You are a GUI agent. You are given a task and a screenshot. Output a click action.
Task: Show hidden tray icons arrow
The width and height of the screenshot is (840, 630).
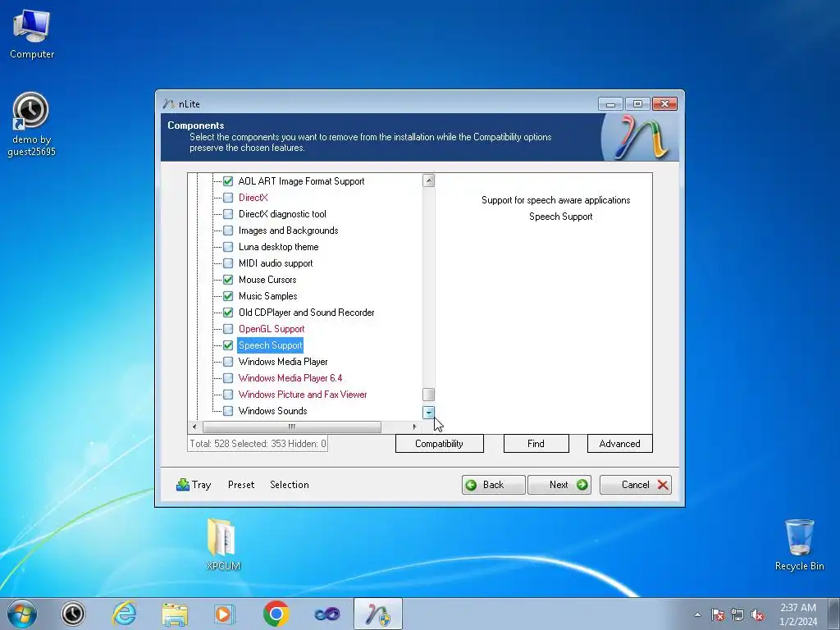(x=697, y=614)
